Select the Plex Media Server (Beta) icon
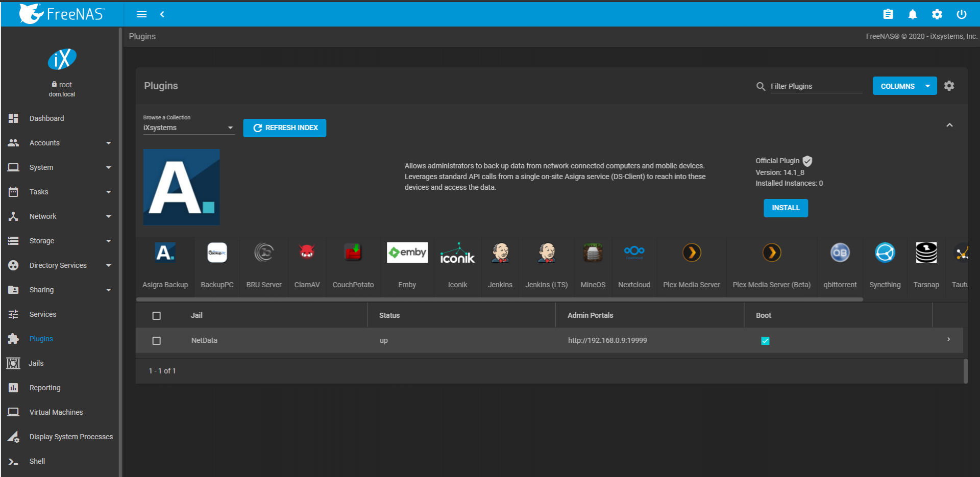The width and height of the screenshot is (980, 477). click(x=772, y=253)
